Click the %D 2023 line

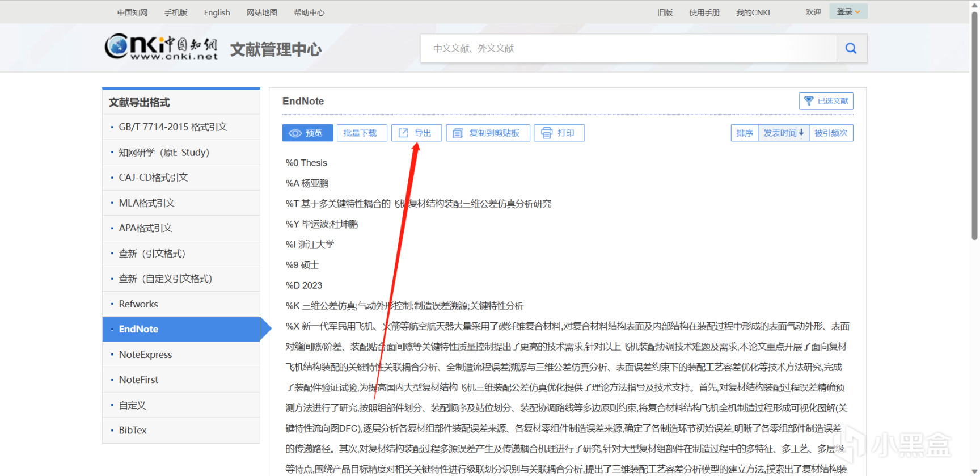[x=304, y=285]
